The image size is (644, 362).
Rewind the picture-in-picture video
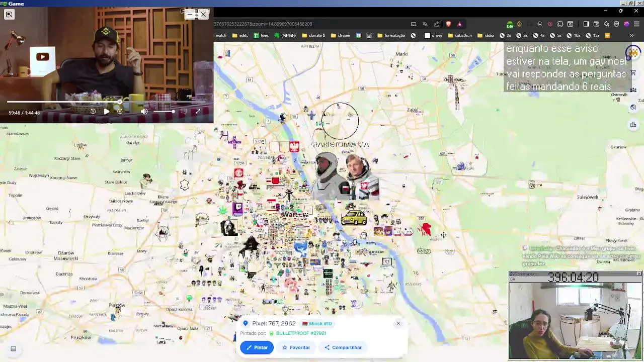coord(93,112)
